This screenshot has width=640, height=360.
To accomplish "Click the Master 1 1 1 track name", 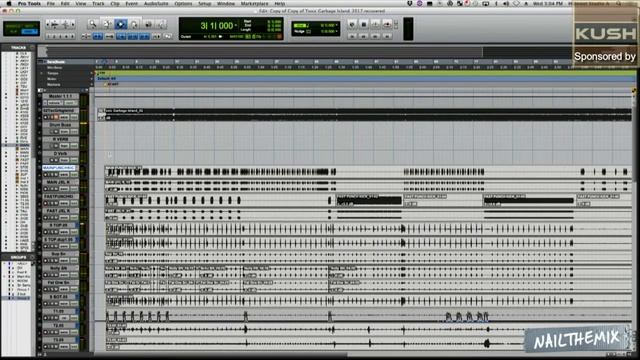I will pyautogui.click(x=60, y=96).
